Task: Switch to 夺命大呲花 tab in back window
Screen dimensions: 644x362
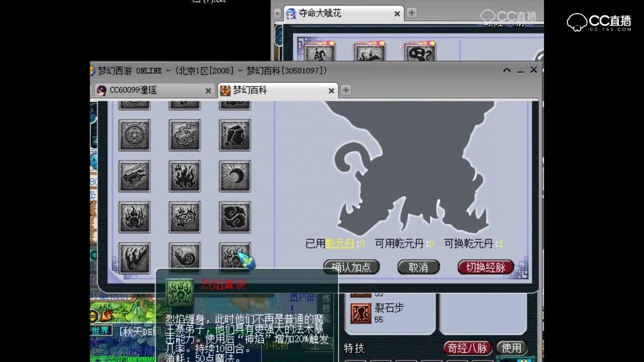Action: coord(344,14)
